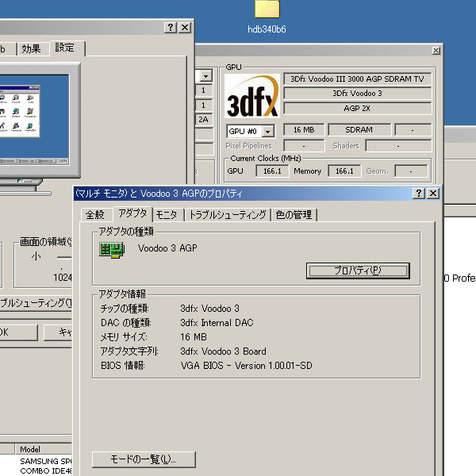Click the 3dfx logo image
Viewport: 476px width, 476px height.
pyautogui.click(x=252, y=96)
